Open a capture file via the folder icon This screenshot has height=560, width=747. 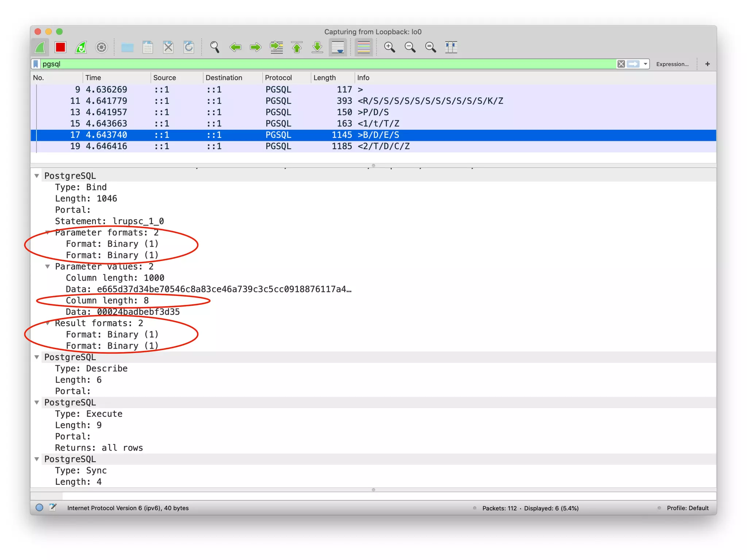(127, 47)
